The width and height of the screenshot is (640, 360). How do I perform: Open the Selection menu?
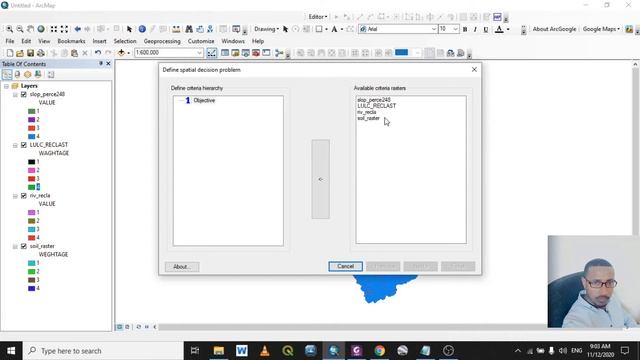coord(125,41)
